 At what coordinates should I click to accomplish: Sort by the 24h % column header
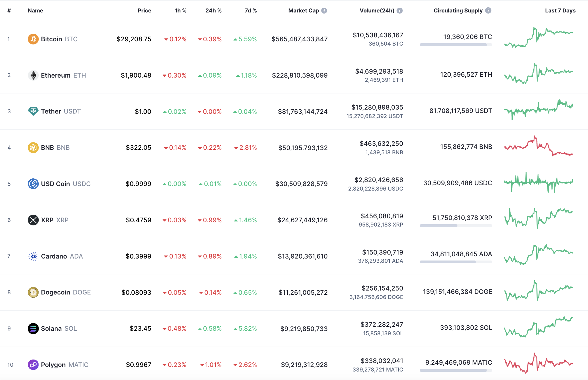point(213,10)
